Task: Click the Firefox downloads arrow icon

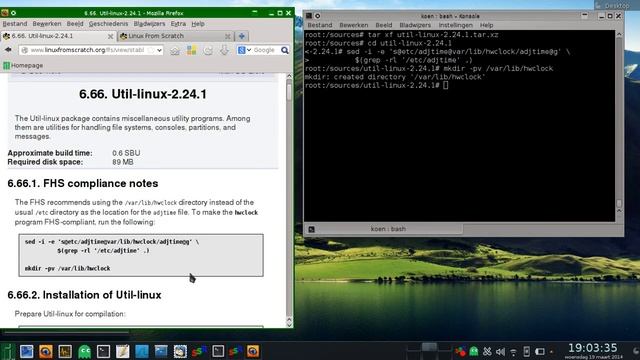Action: (x=224, y=50)
